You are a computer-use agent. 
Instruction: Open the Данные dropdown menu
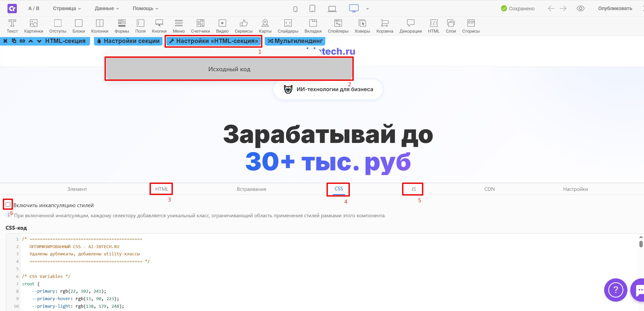click(107, 9)
